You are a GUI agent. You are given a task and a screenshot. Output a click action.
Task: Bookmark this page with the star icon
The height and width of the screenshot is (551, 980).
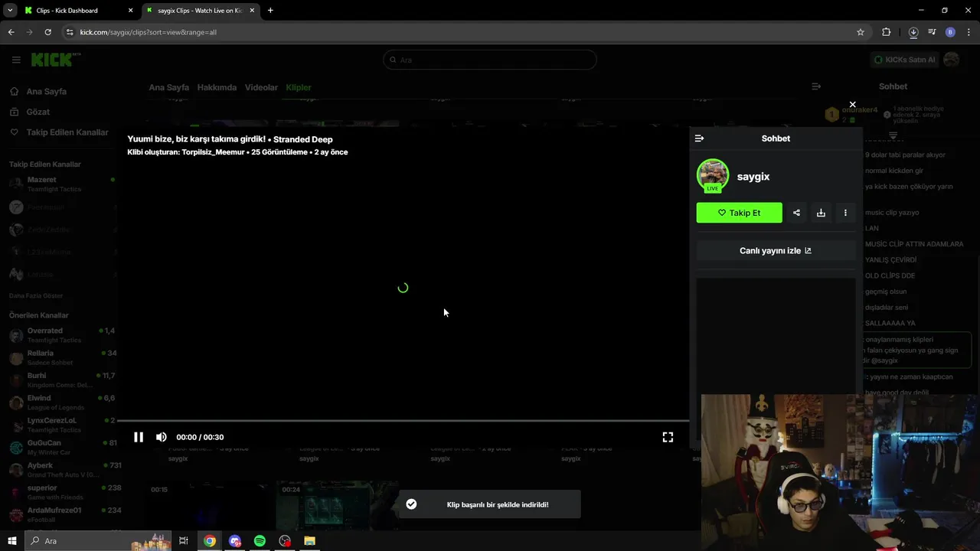pos(861,32)
